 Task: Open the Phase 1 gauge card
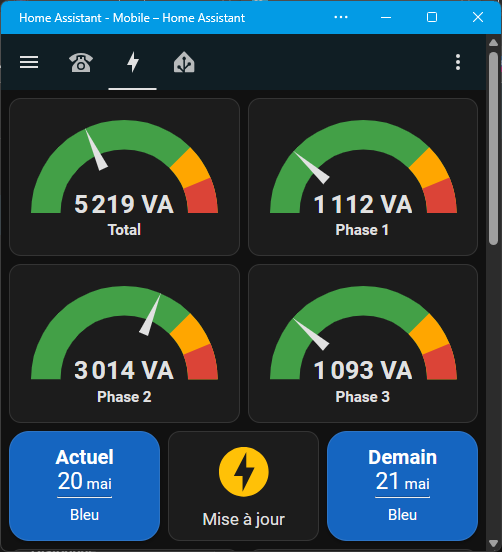363,177
